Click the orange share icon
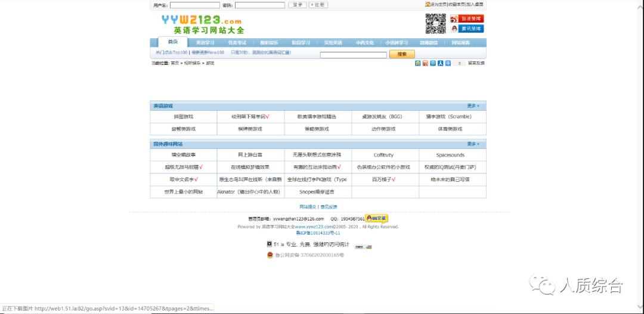 pos(425,63)
